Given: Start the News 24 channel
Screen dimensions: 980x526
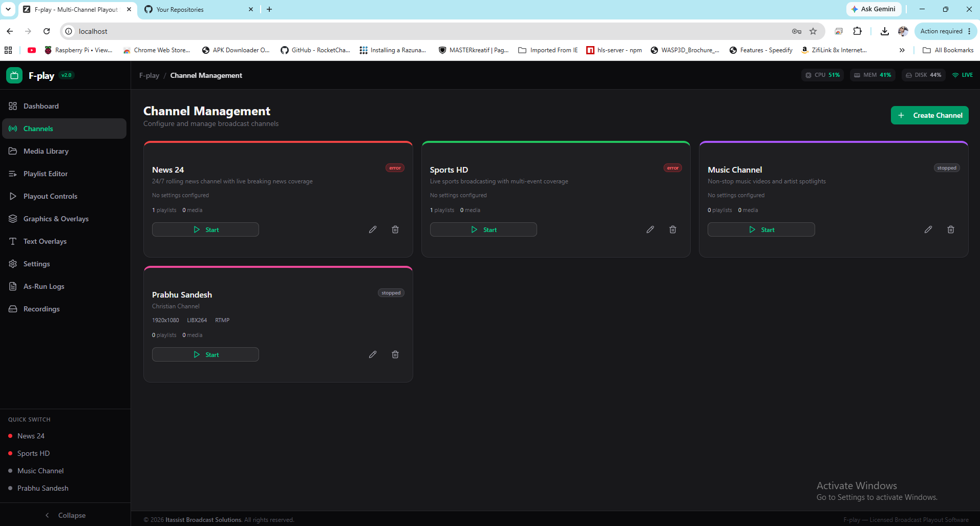Looking at the screenshot, I should click(x=205, y=229).
